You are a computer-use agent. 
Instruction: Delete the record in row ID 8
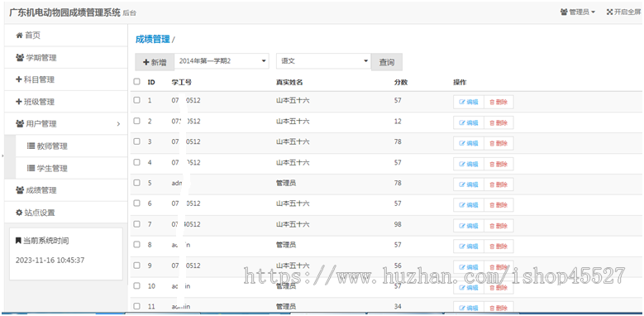(x=499, y=247)
